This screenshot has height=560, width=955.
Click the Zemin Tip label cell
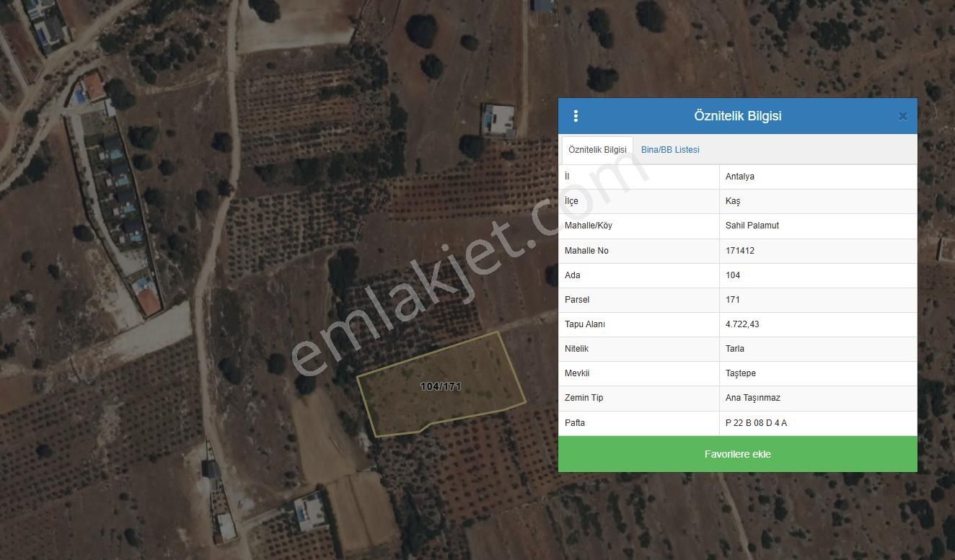[584, 398]
